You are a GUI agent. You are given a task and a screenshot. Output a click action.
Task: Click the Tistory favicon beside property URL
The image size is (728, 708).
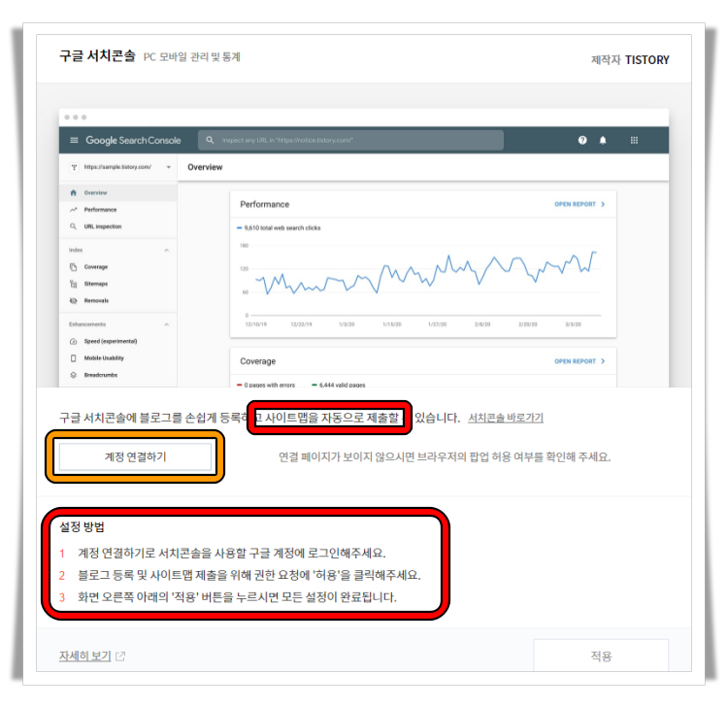[74, 167]
